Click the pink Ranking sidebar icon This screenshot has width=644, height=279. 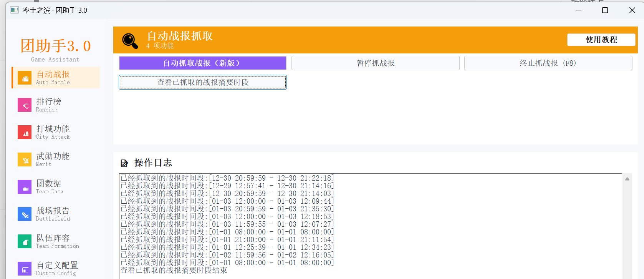pos(25,105)
